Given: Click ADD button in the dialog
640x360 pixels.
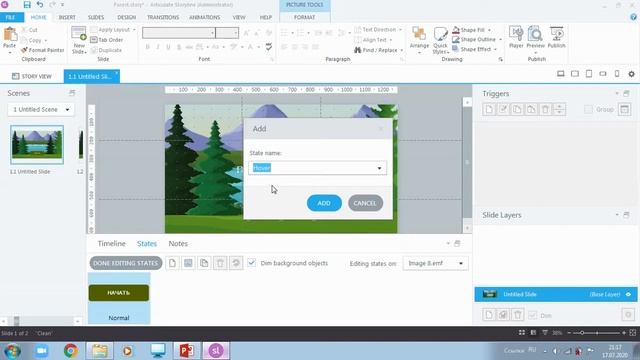Looking at the screenshot, I should pos(324,203).
